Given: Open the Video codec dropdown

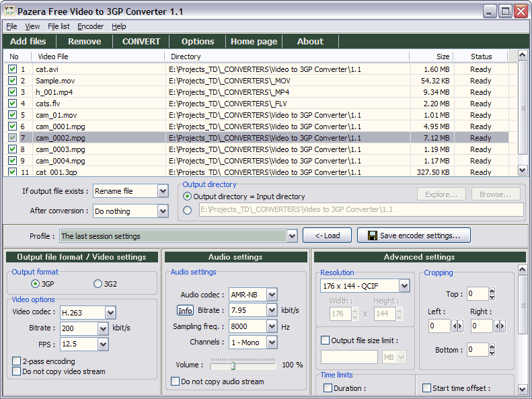Looking at the screenshot, I should (x=110, y=313).
